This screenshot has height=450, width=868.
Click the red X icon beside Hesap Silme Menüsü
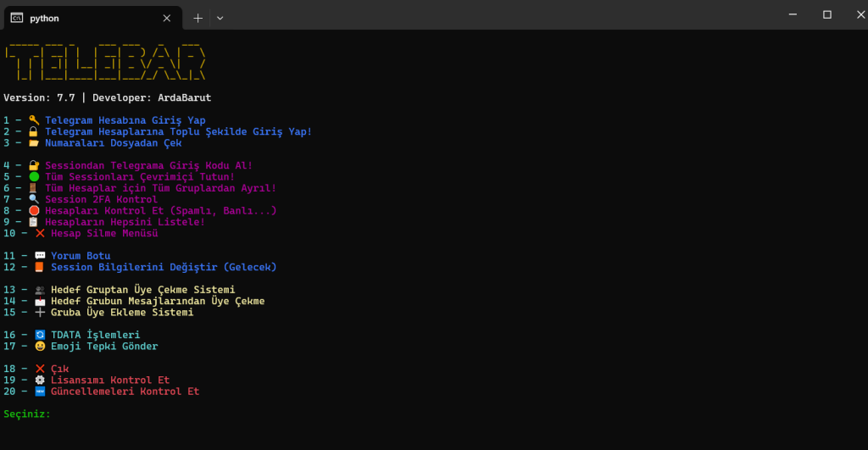[40, 233]
